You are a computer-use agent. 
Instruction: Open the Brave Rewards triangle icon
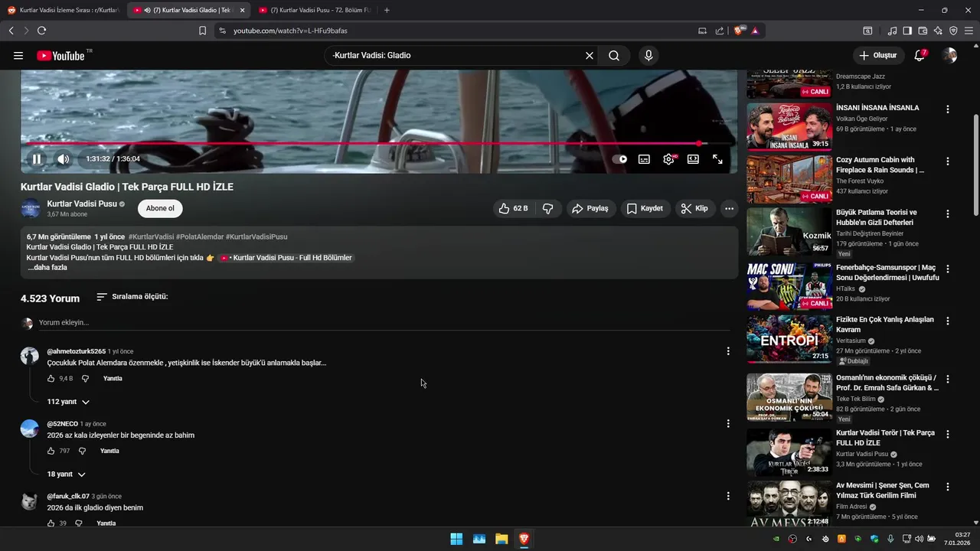(x=755, y=31)
